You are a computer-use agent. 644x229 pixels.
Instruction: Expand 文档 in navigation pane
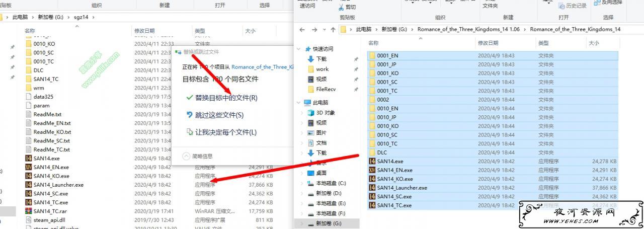pyautogui.click(x=302, y=143)
